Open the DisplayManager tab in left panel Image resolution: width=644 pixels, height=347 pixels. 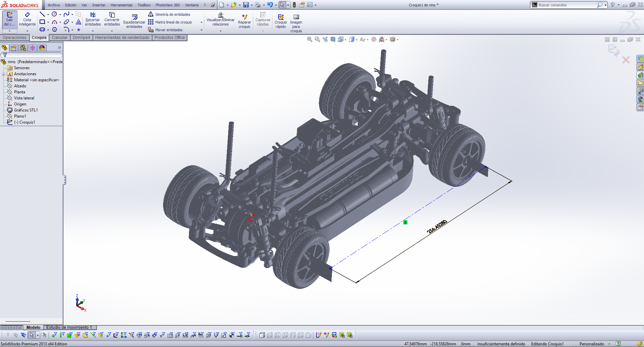click(42, 48)
